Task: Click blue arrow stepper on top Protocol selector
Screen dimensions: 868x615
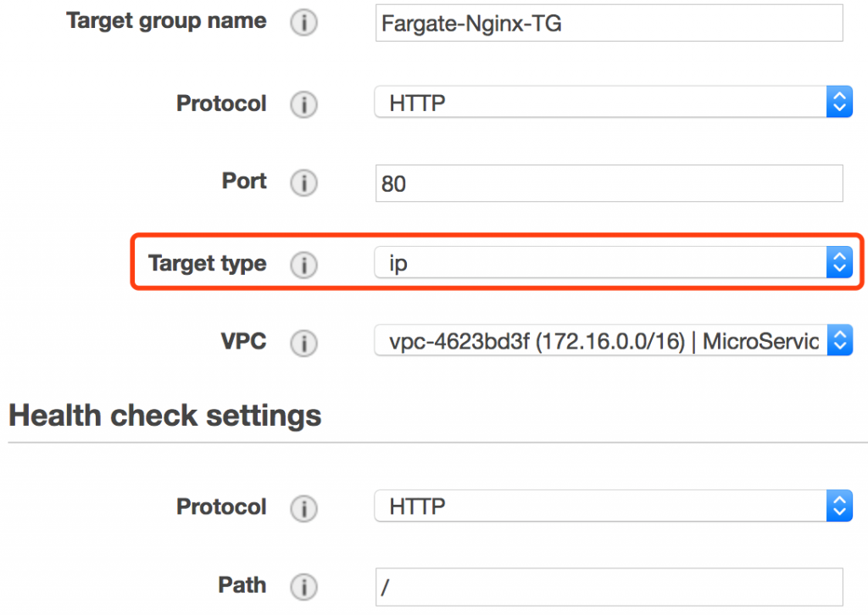Action: click(839, 102)
